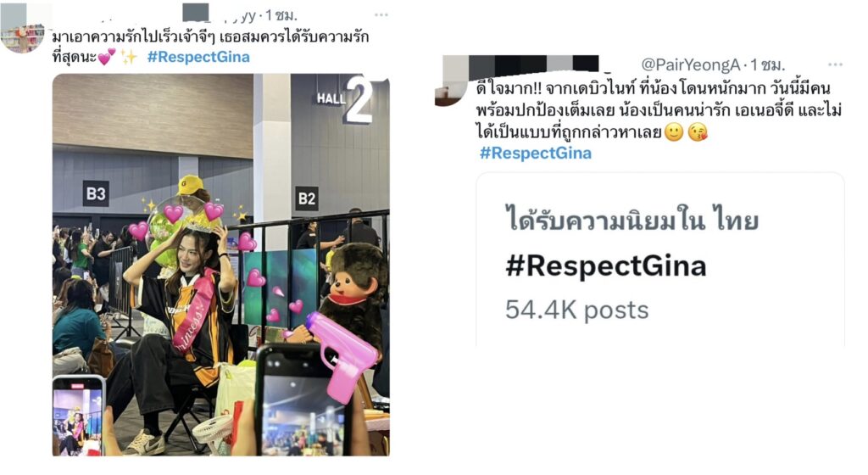Click the kissing face emoji in right tweet

698,132
